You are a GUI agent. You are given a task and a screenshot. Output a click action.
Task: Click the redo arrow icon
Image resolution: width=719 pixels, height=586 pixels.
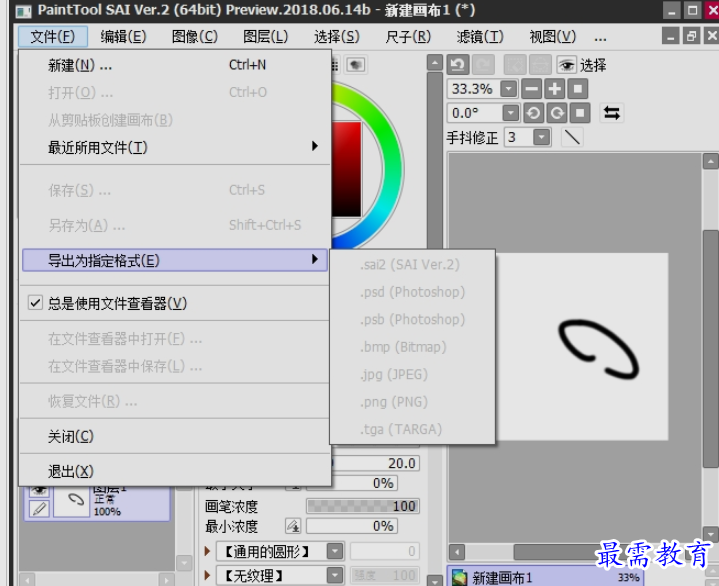click(x=483, y=65)
